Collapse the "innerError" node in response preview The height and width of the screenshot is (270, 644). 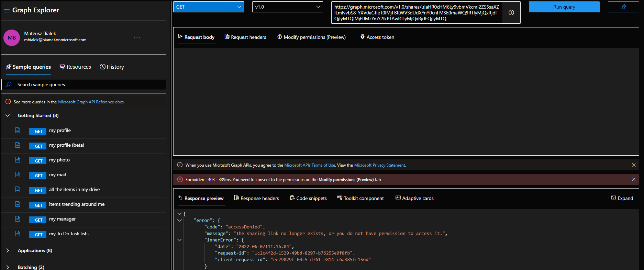point(179,240)
